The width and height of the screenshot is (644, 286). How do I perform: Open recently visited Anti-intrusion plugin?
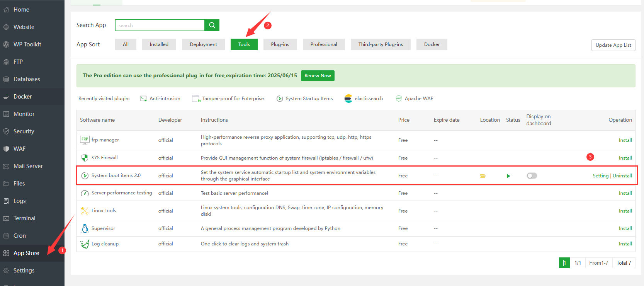160,99
